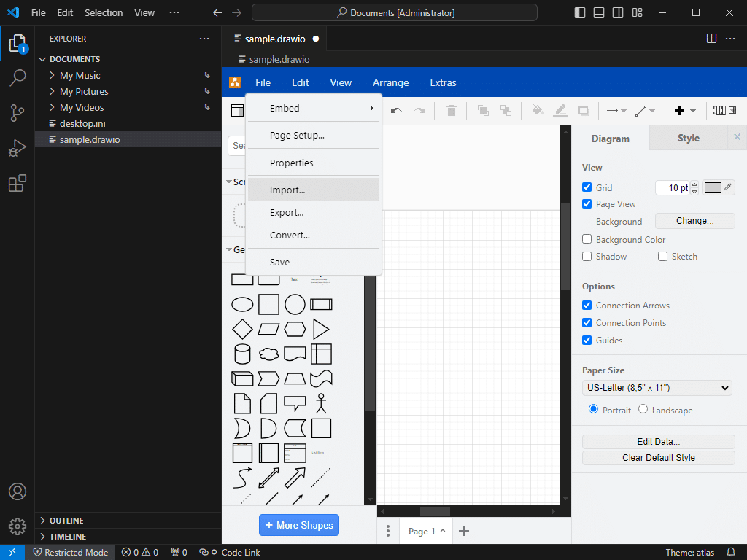Open the waypoints style dropdown
747x560 pixels.
point(645,111)
